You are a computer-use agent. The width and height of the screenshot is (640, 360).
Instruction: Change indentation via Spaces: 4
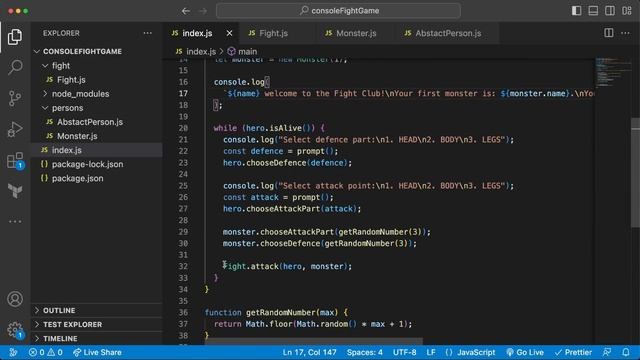pyautogui.click(x=364, y=352)
